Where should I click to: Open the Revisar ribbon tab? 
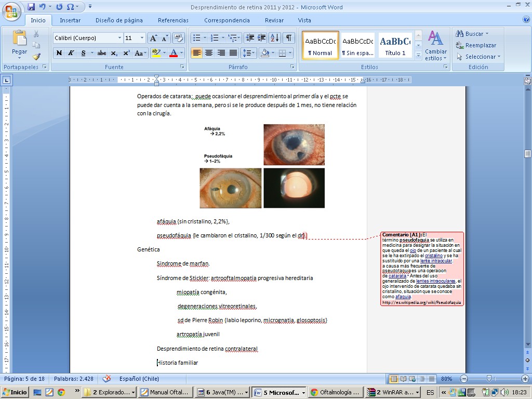click(274, 20)
